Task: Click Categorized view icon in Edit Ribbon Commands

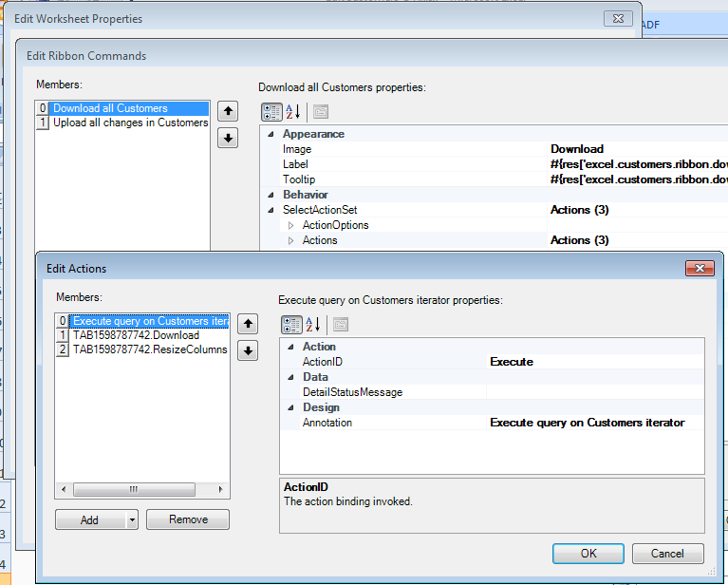Action: [271, 112]
